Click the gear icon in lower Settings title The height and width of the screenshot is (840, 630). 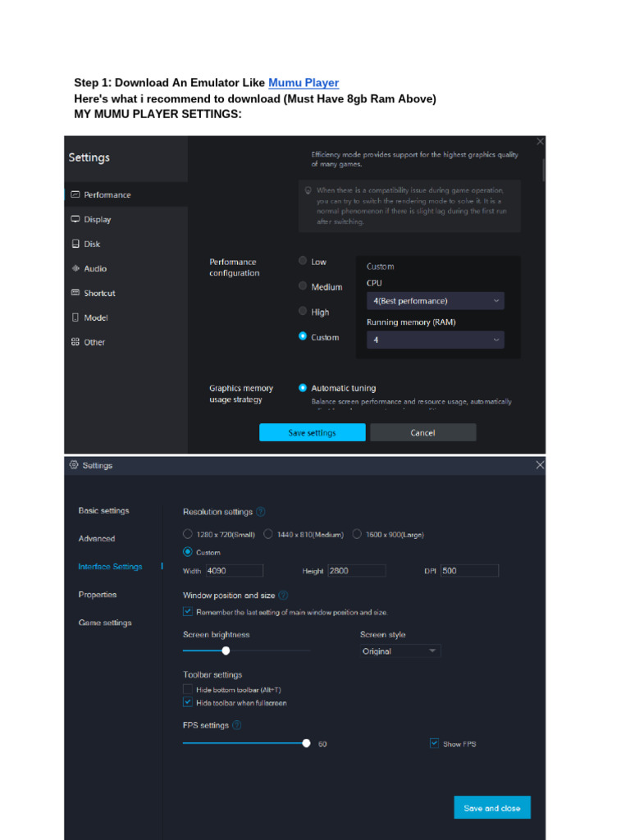(x=74, y=465)
